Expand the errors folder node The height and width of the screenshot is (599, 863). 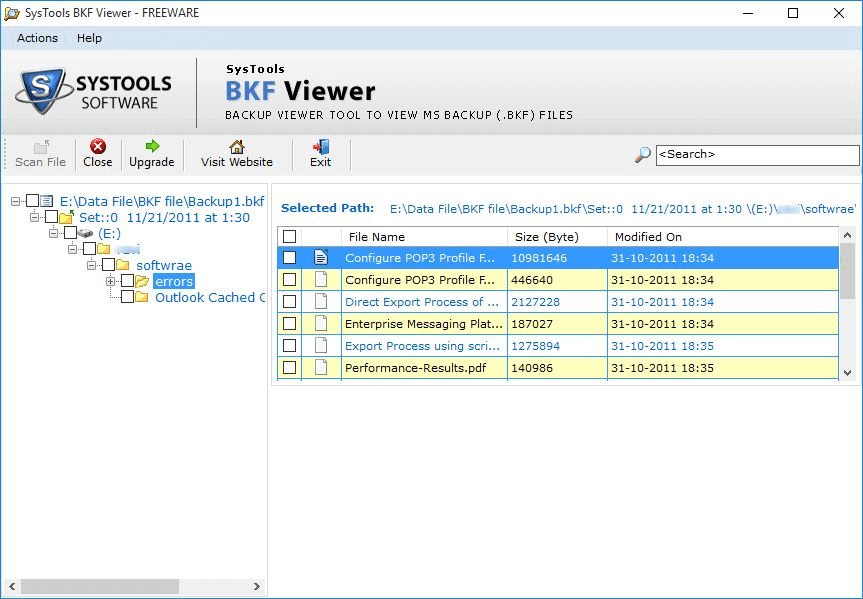click(111, 281)
